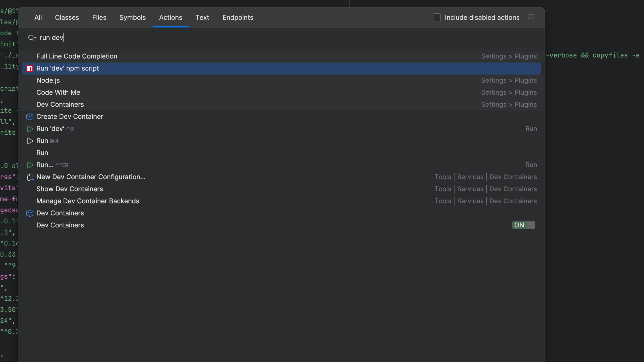Click the blue cube icon beside Dev Containers
Screen dimensions: 644x362
(30, 213)
